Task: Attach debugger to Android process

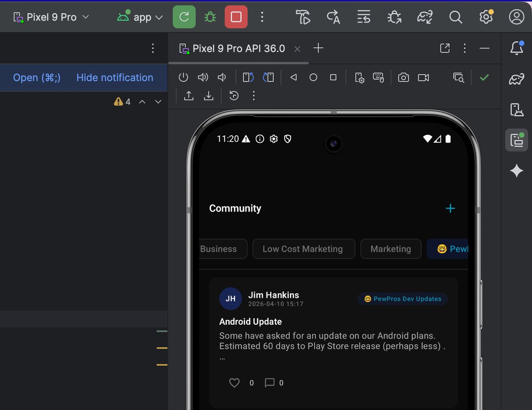Action: 394,17
